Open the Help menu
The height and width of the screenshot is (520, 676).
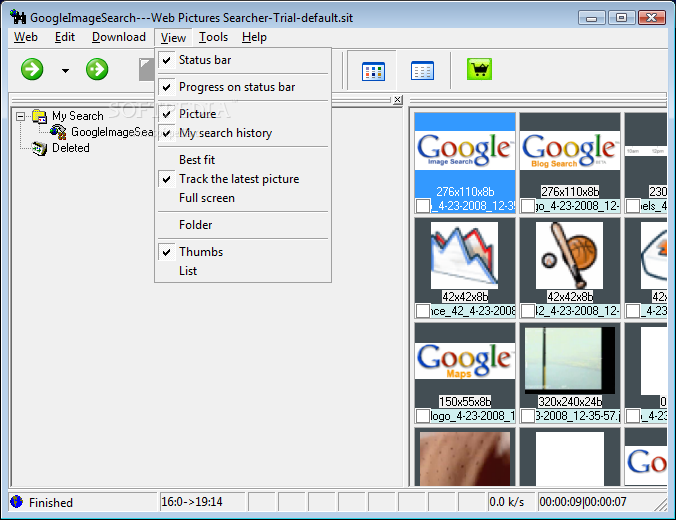(x=254, y=37)
